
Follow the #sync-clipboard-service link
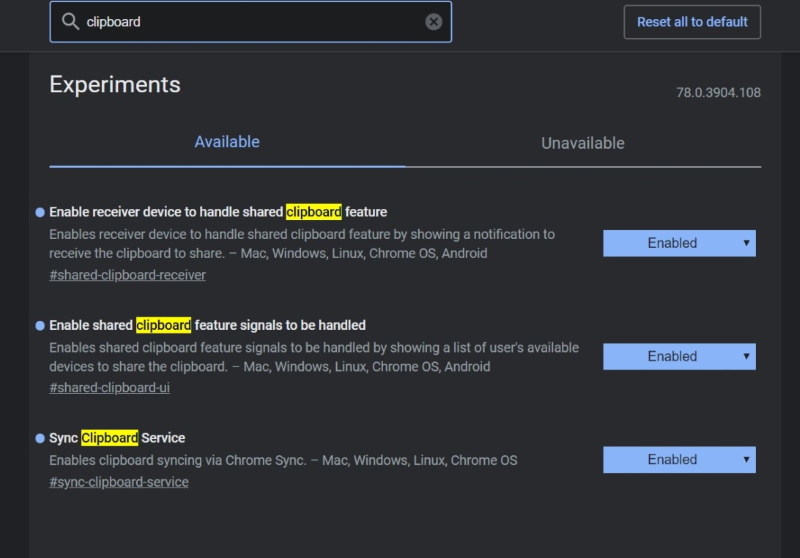(x=118, y=482)
